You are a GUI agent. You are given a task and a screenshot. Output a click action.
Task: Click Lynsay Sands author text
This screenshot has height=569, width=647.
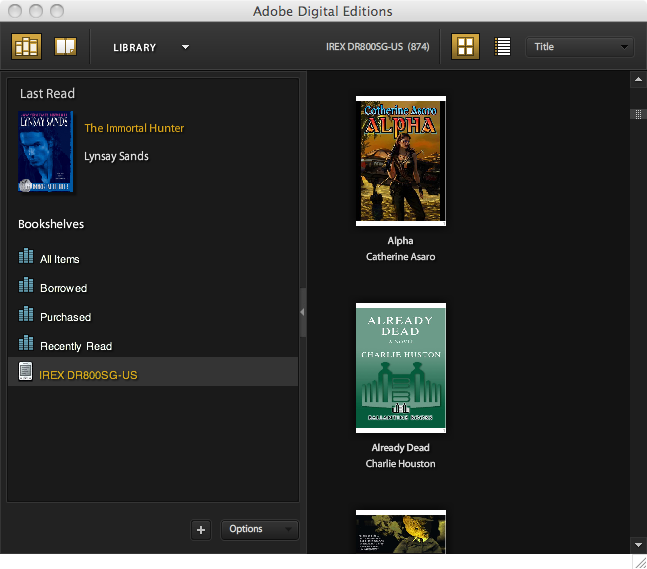pos(116,156)
